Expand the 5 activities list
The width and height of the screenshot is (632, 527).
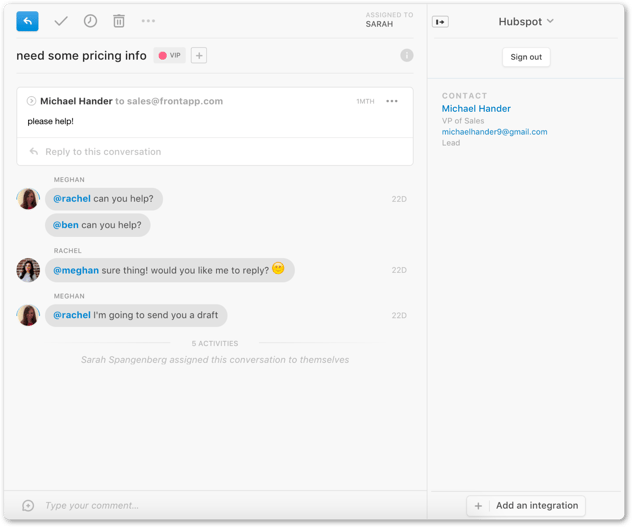pyautogui.click(x=214, y=344)
